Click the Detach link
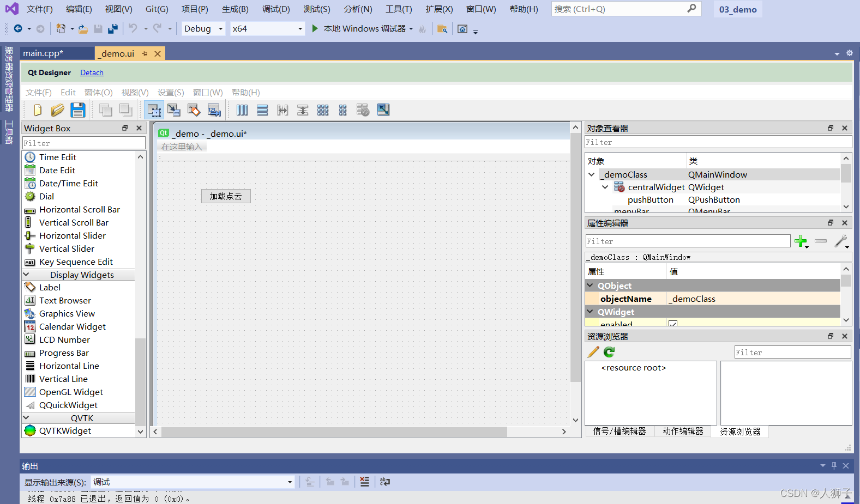860x504 pixels. pyautogui.click(x=92, y=73)
